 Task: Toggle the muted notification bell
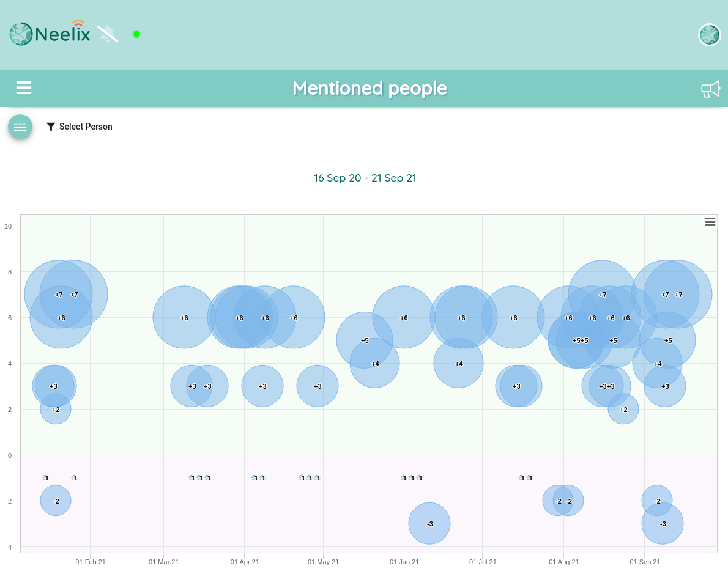[x=108, y=34]
